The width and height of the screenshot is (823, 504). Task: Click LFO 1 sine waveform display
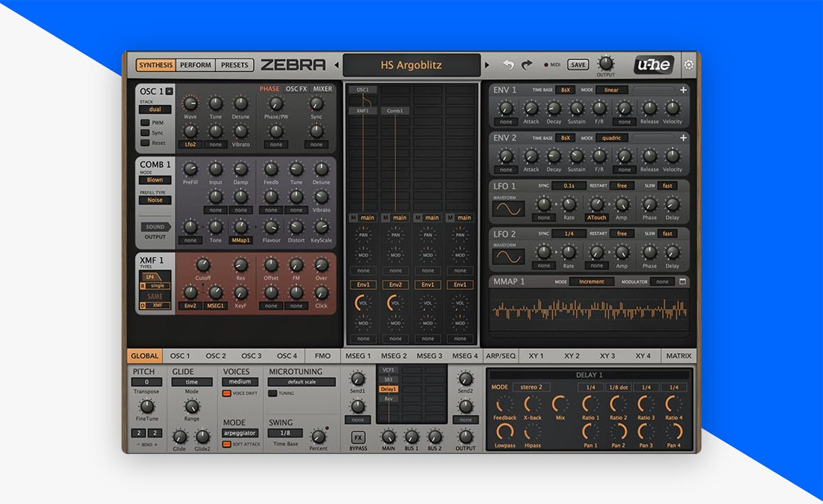coord(508,209)
